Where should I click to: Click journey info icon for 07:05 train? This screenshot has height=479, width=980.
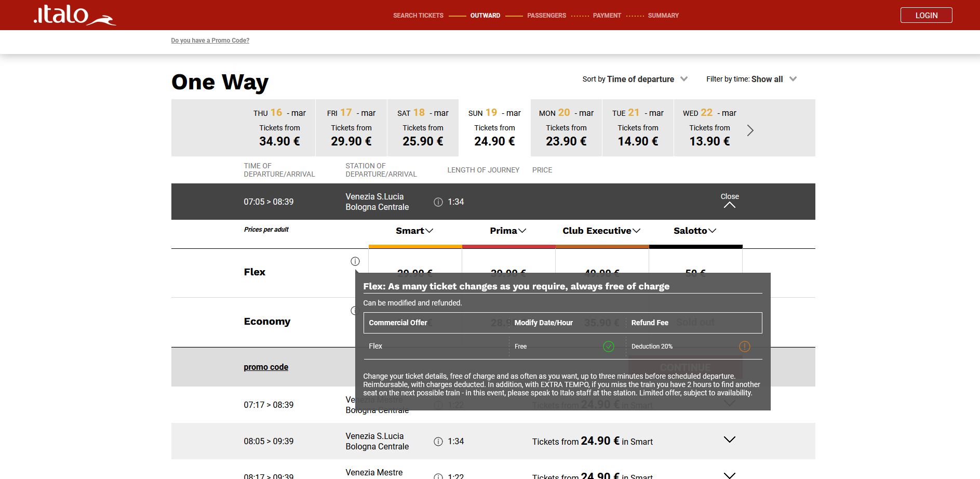click(x=438, y=202)
